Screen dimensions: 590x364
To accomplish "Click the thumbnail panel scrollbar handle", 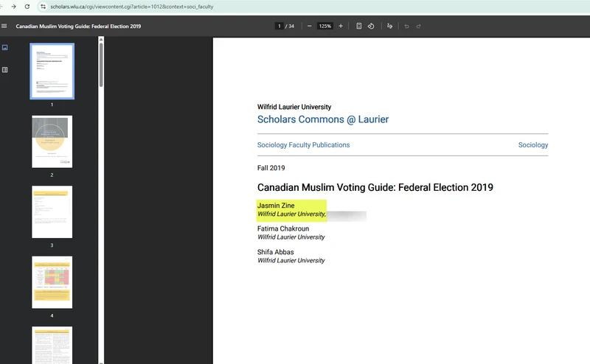I will 101,65.
